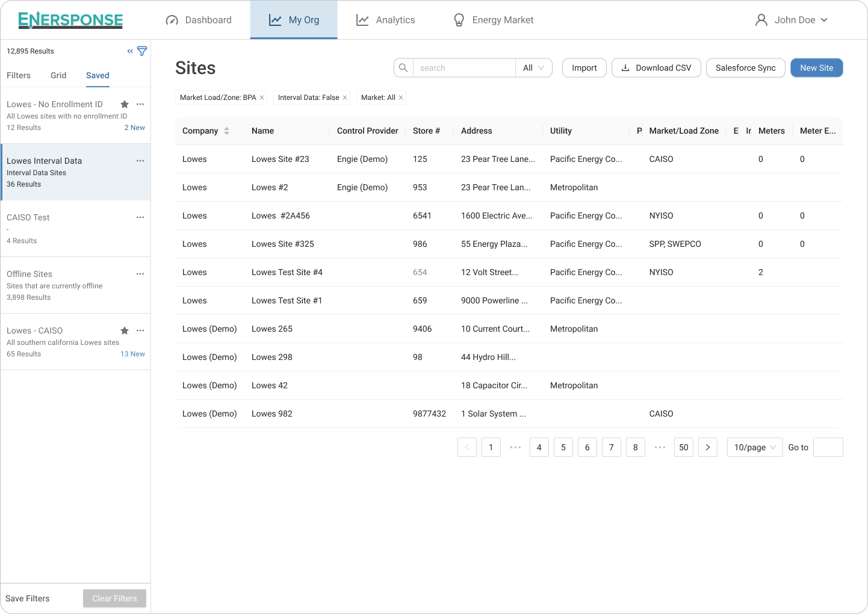Expand the John Doe account dropdown
This screenshot has width=868, height=614.
(825, 20)
